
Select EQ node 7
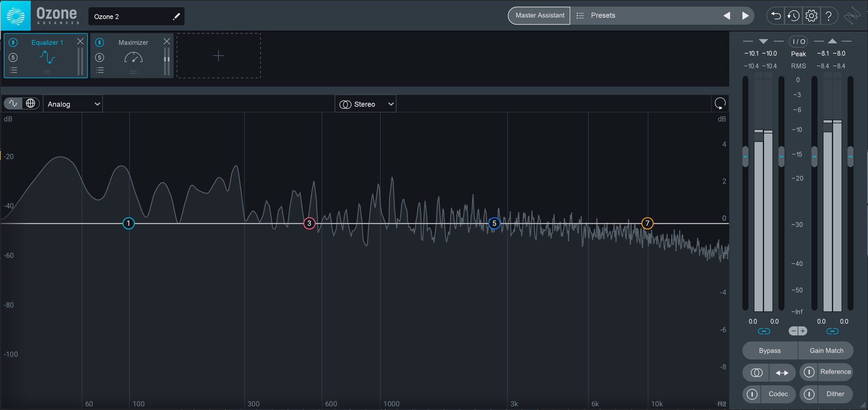[x=647, y=223]
